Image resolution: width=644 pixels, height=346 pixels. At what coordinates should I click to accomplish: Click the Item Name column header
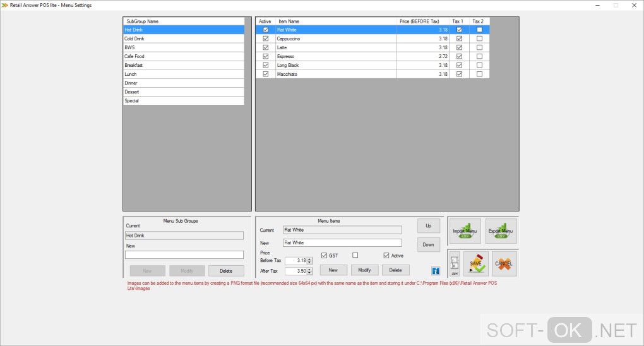(336, 21)
